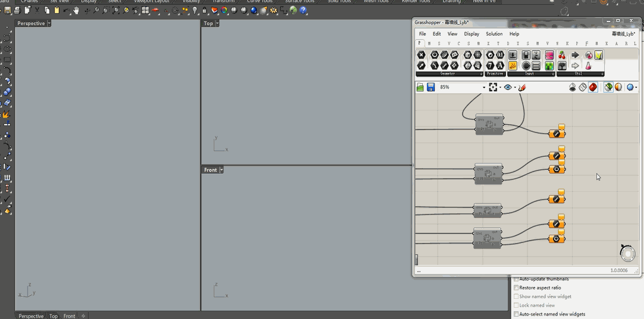Select the dark solid arrow icon in Util
Viewport: 644px width, 319px height.
pyautogui.click(x=575, y=55)
